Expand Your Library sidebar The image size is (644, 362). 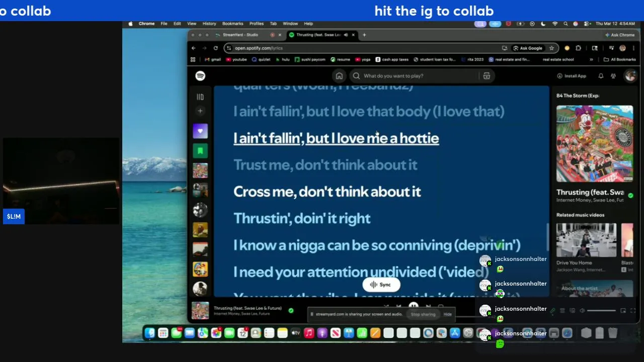[200, 97]
